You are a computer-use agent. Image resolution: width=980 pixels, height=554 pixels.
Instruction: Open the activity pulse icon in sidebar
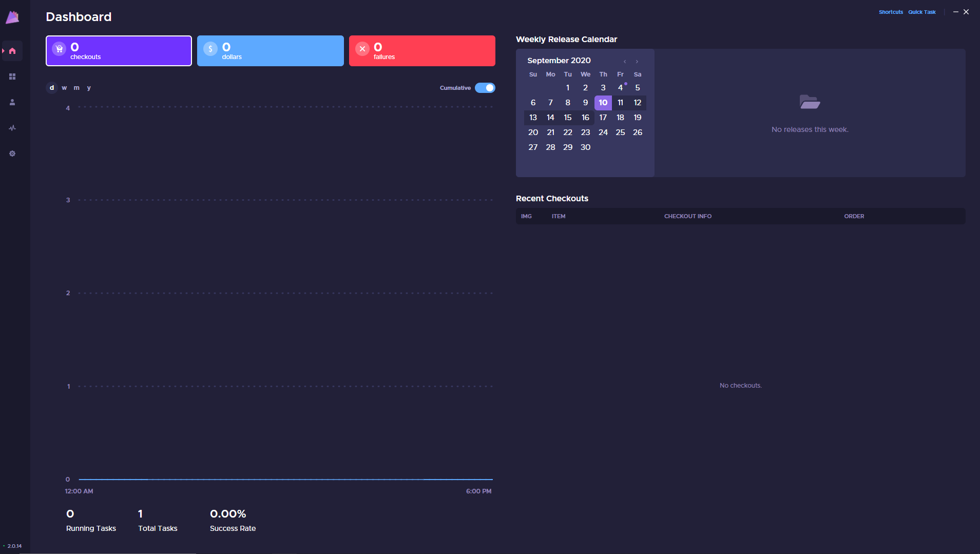pos(12,128)
